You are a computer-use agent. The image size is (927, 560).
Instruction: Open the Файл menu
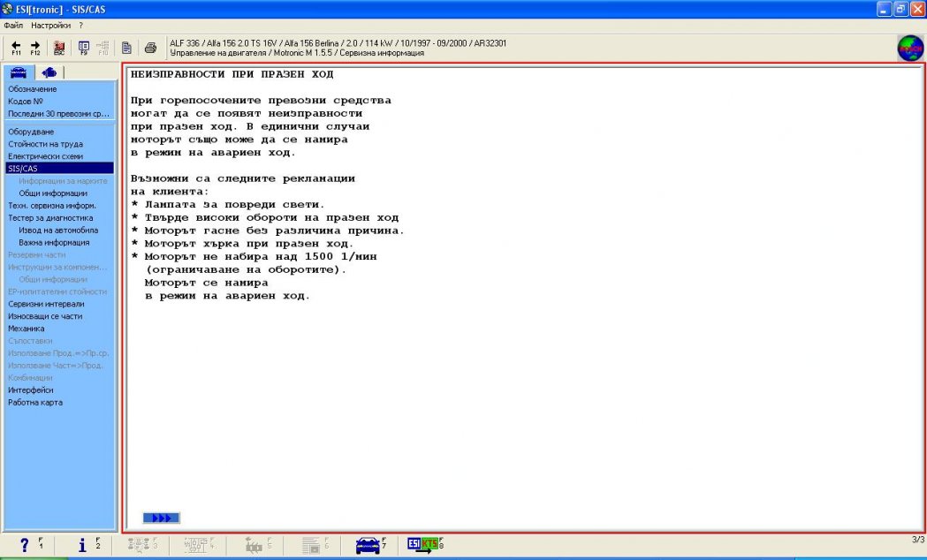point(13,26)
